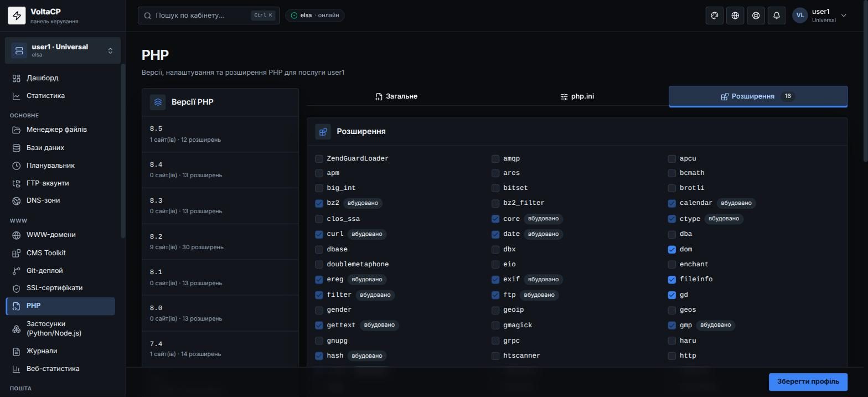Click the WWW-домени globe icon
This screenshot has width=868, height=397.
tap(17, 235)
